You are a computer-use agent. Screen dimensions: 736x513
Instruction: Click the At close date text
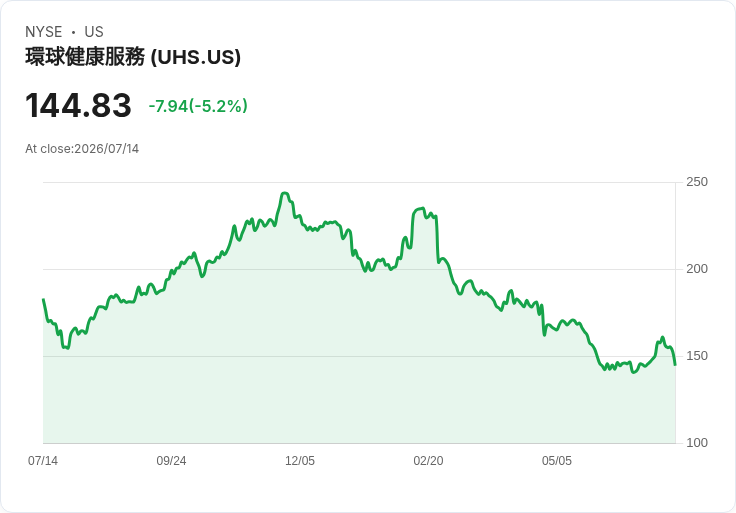pos(82,149)
